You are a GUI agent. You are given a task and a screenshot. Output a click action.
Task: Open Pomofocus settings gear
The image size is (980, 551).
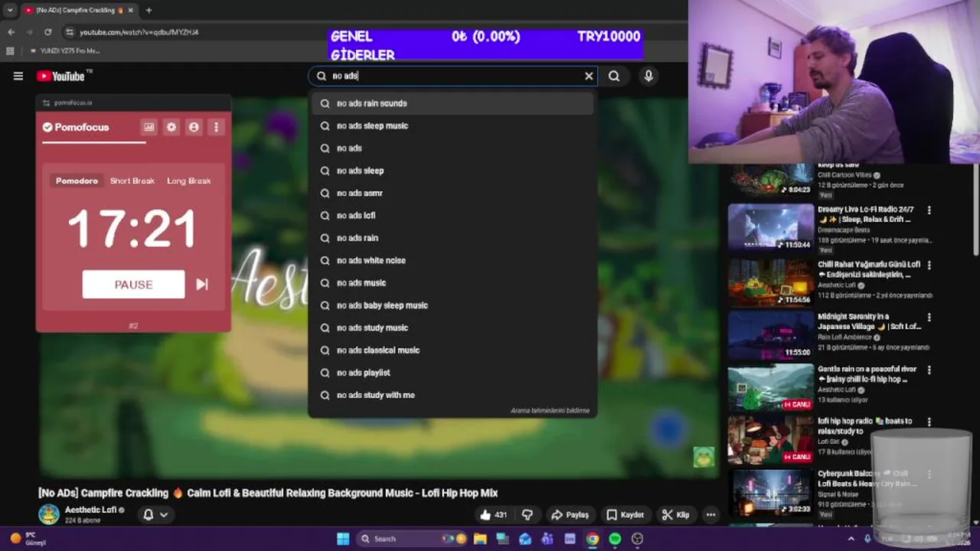point(171,127)
